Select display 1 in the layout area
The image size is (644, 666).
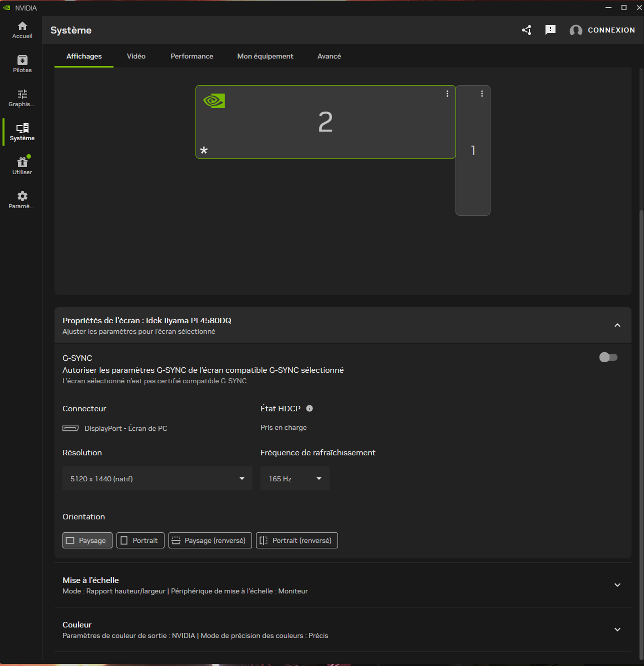coord(472,150)
